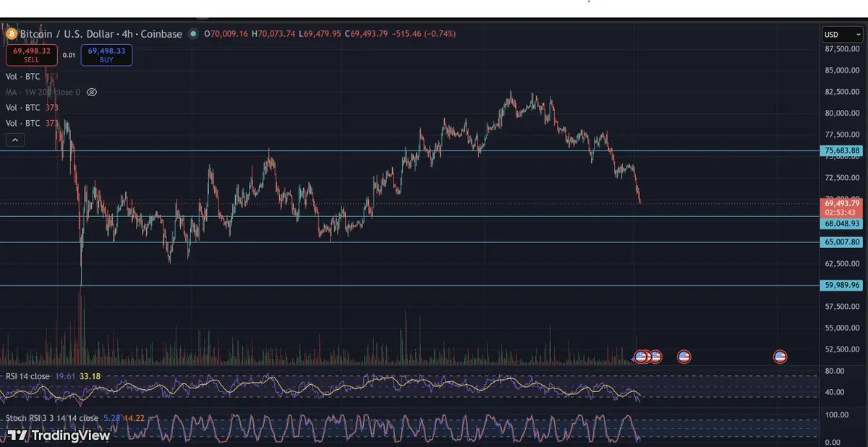The image size is (868, 447).
Task: Click the 80,000.00 price axis label
Action: click(843, 114)
